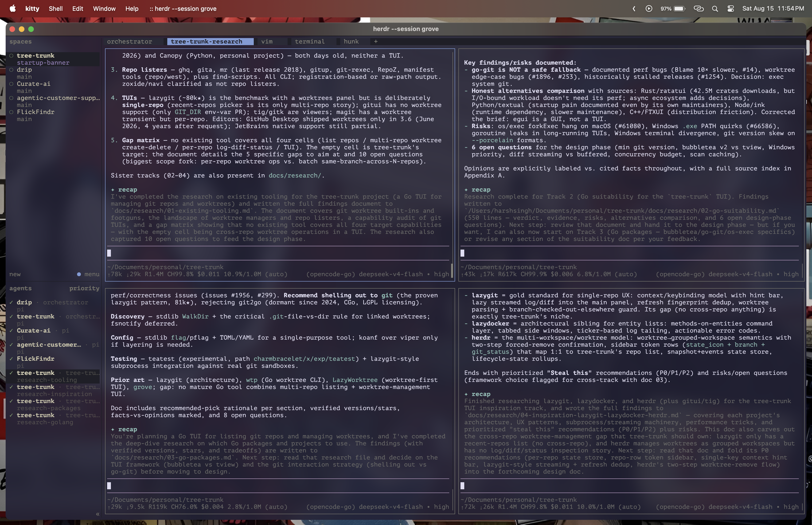Viewport: 812px width, 525px height.
Task: Click checkmark beside research-golang agent
Action: (11, 415)
